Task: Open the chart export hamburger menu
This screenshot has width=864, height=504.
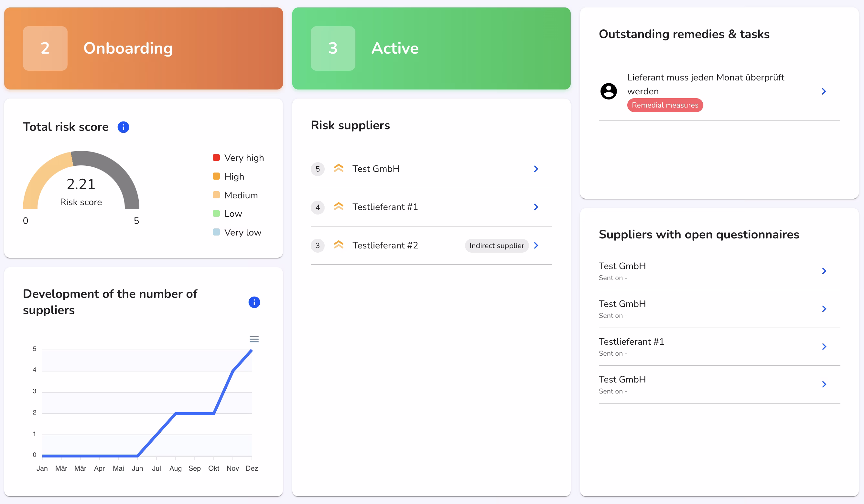Action: tap(254, 339)
